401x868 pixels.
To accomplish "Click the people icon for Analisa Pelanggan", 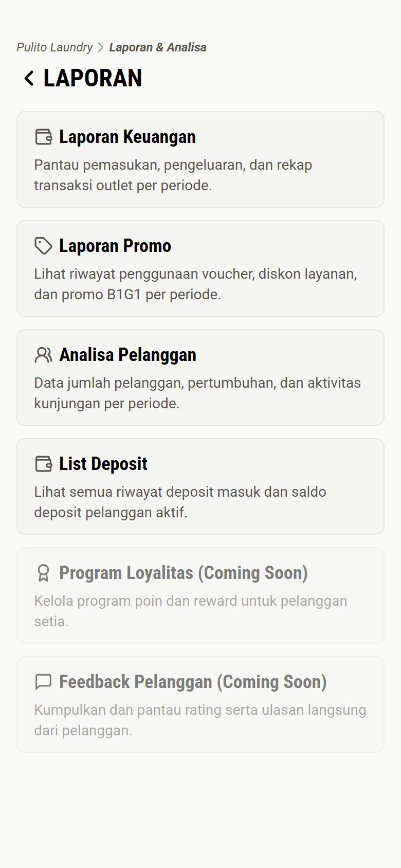I will [x=43, y=355].
